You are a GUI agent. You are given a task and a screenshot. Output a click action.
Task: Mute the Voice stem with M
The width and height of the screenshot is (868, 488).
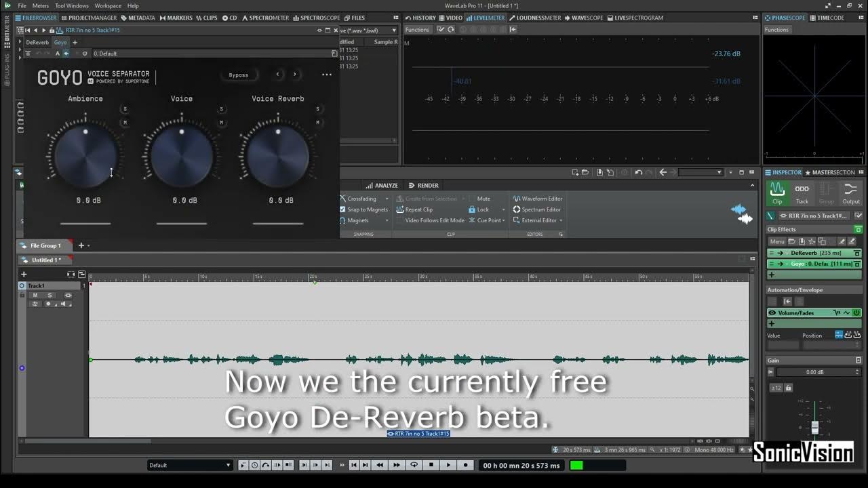click(x=221, y=123)
